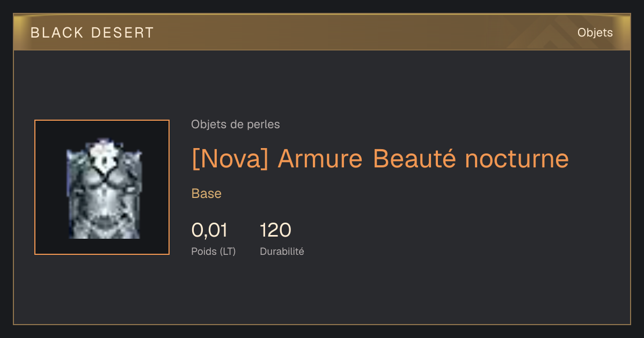Click the 120 durability value
Image resolution: width=644 pixels, height=338 pixels.
[x=275, y=230]
